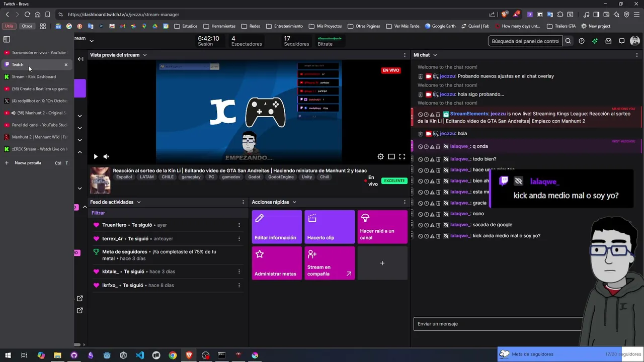Add a new quick action tile

[x=382, y=263]
